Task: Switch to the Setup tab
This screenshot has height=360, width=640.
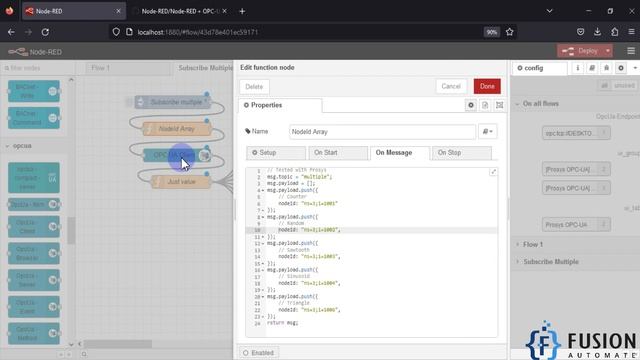Action: (276, 153)
